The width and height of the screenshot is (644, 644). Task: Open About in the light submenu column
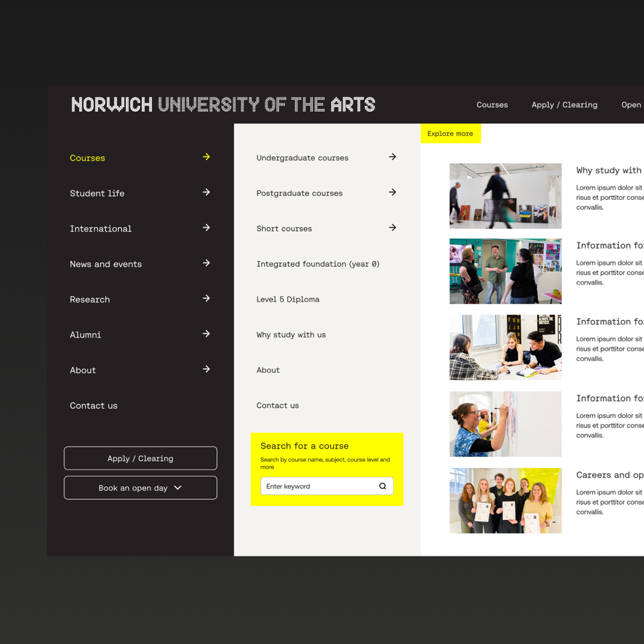pos(268,370)
